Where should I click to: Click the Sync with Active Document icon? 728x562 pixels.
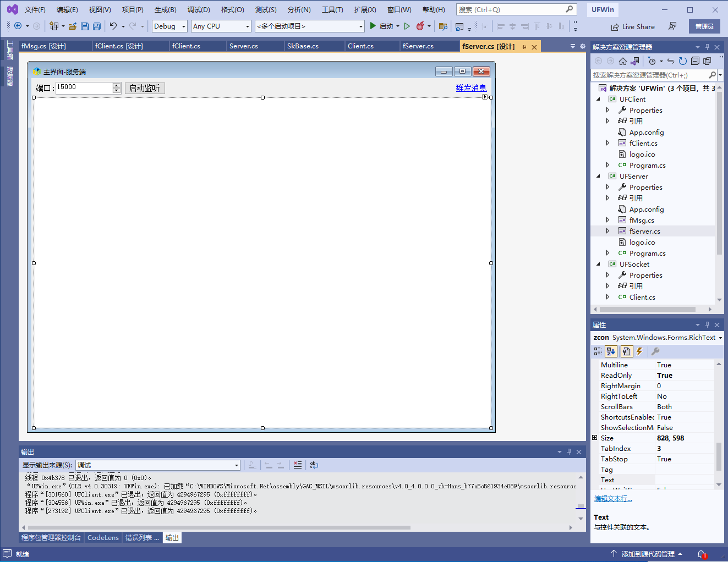[x=671, y=61]
